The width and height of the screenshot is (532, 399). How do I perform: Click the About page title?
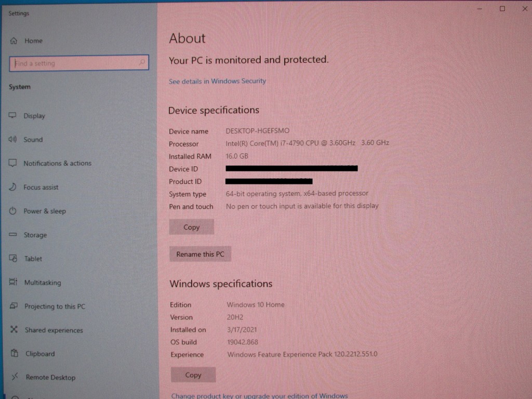click(x=187, y=38)
